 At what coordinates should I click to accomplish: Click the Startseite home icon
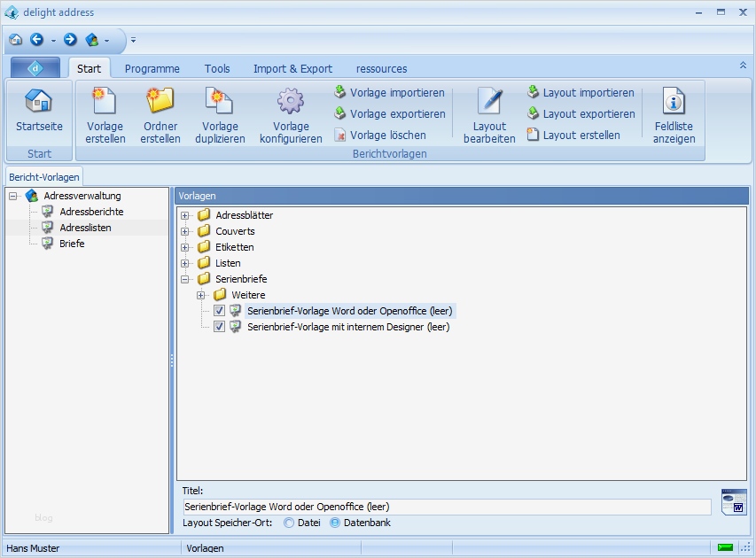(x=39, y=102)
